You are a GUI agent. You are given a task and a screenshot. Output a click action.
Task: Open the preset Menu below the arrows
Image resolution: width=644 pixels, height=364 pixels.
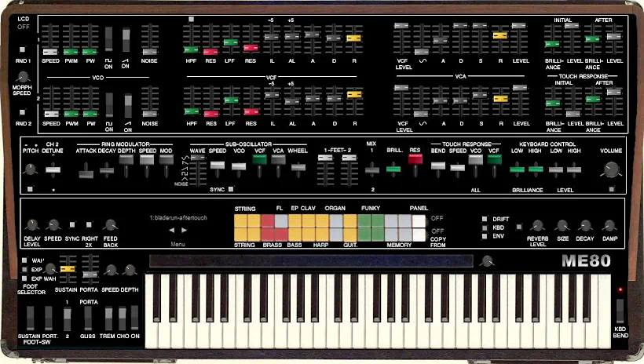177,244
